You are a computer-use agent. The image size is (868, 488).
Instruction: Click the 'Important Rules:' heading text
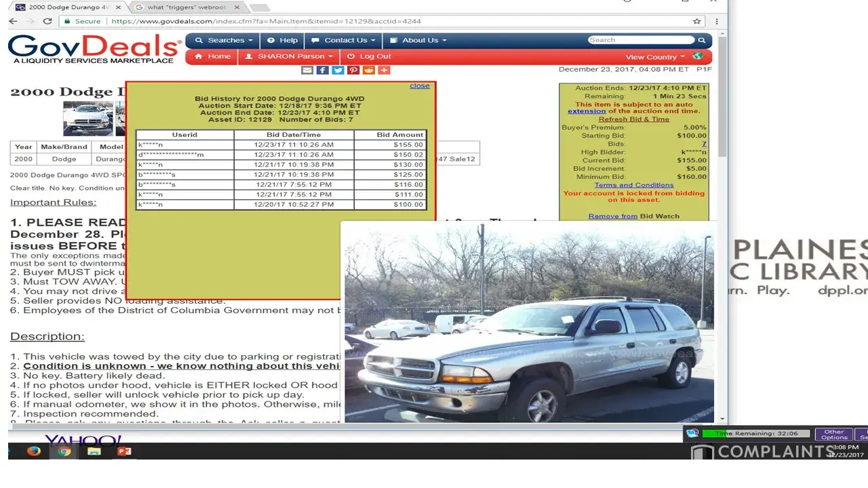tap(53, 202)
